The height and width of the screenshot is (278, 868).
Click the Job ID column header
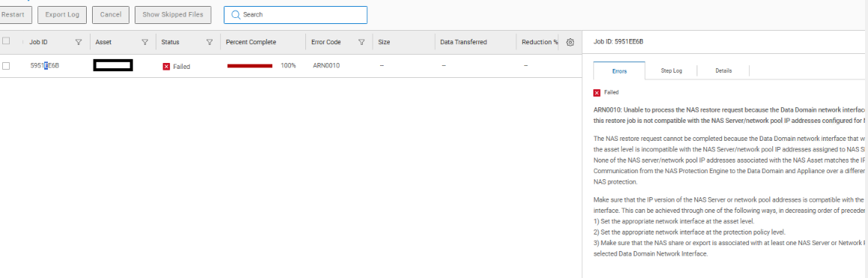(x=38, y=42)
